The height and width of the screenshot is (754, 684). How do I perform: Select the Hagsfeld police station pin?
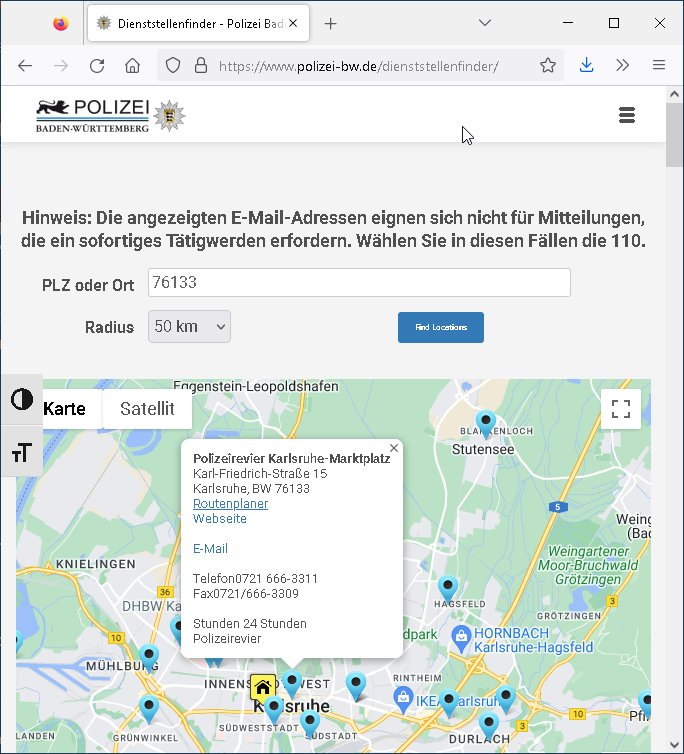(x=448, y=588)
